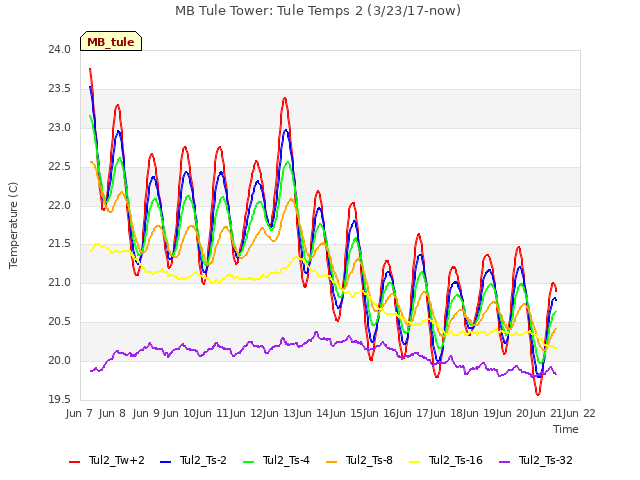Click the 23.5 y-axis tick label

(59, 89)
